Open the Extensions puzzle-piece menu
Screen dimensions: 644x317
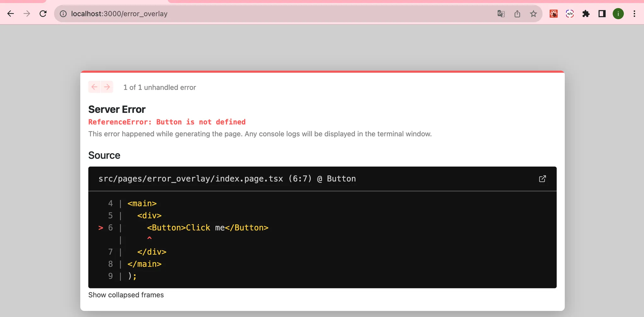[x=586, y=14]
